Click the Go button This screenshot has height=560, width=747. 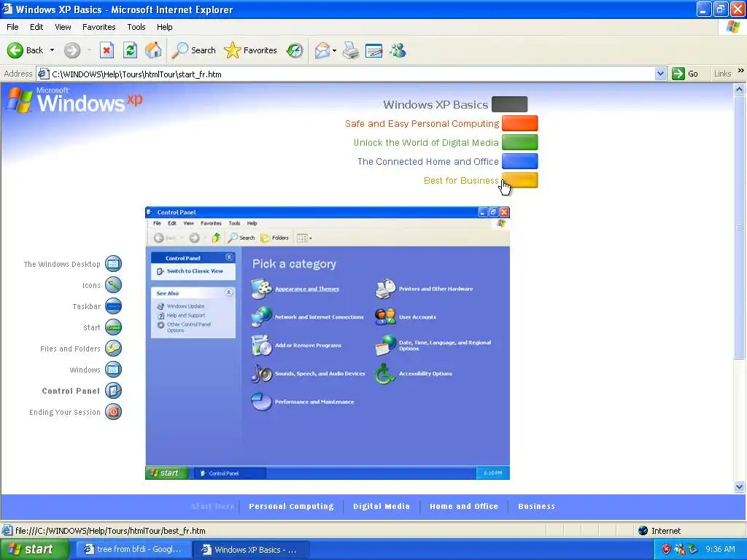click(x=685, y=74)
